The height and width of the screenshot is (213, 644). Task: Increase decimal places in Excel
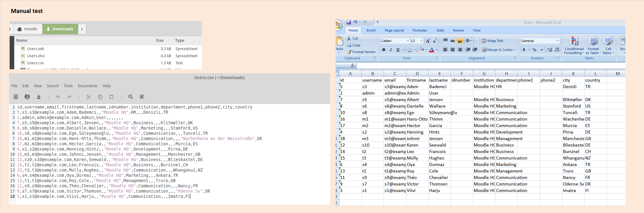coord(550,50)
